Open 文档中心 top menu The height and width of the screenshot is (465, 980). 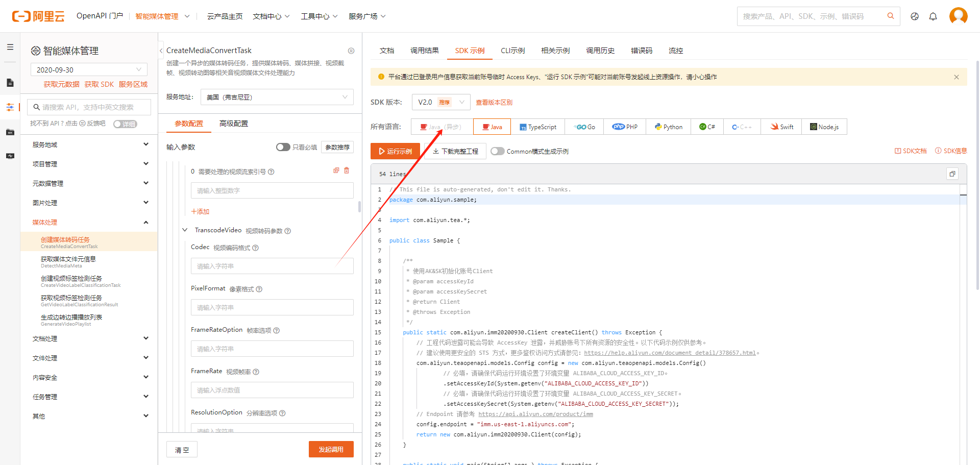point(271,16)
